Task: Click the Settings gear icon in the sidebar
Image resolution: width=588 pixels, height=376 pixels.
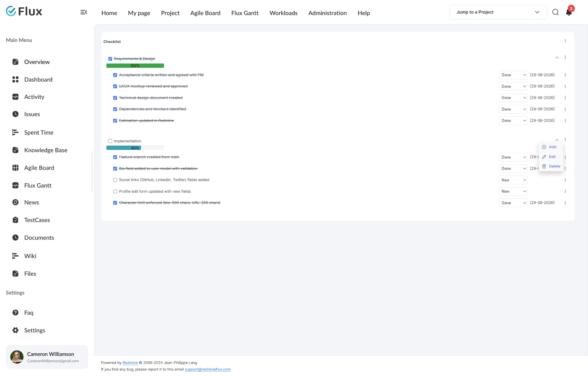Action: click(x=16, y=330)
